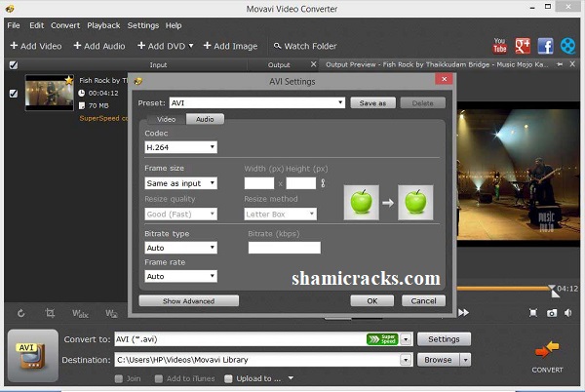This screenshot has width=585, height=392.
Task: Click the blue film reel icon
Action: point(567,46)
